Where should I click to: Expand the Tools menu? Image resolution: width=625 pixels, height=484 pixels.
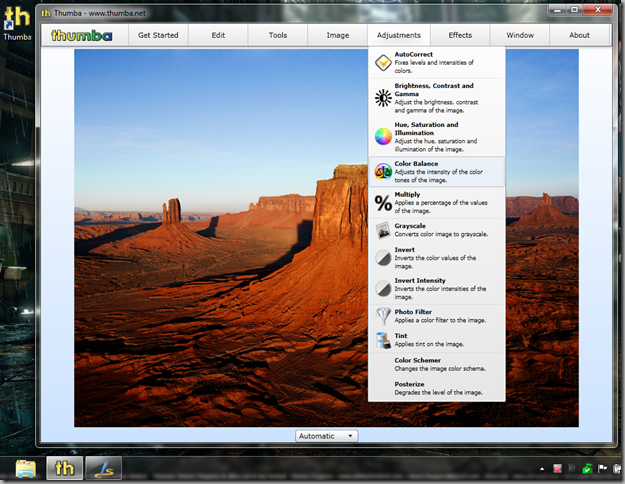278,35
